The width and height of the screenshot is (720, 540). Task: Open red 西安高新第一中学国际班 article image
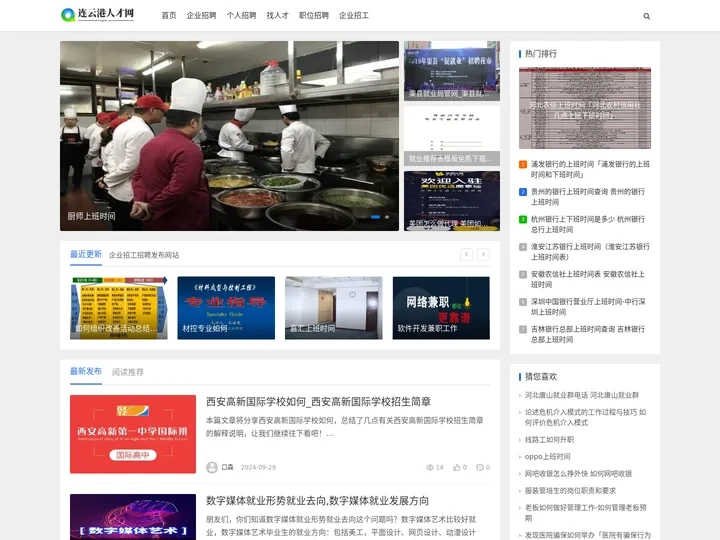click(x=133, y=434)
